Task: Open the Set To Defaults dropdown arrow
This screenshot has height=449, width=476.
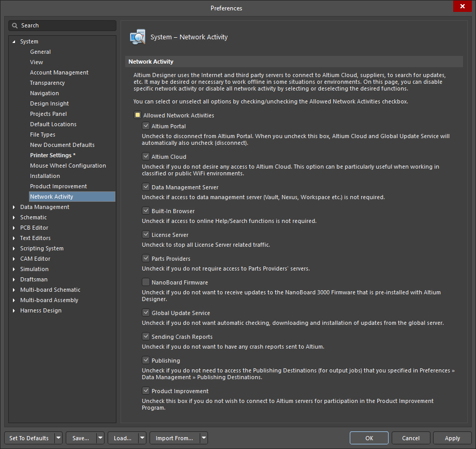Action: 58,438
